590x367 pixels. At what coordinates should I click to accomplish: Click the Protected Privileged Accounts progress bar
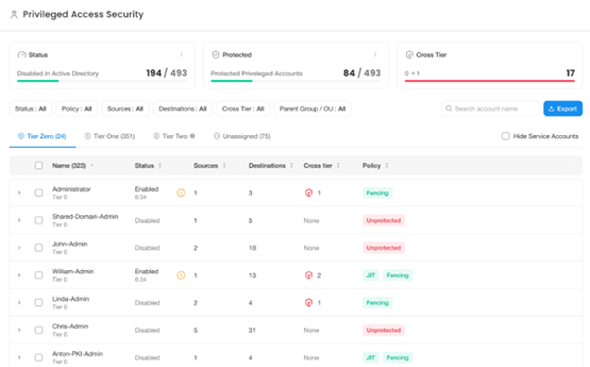(x=296, y=81)
